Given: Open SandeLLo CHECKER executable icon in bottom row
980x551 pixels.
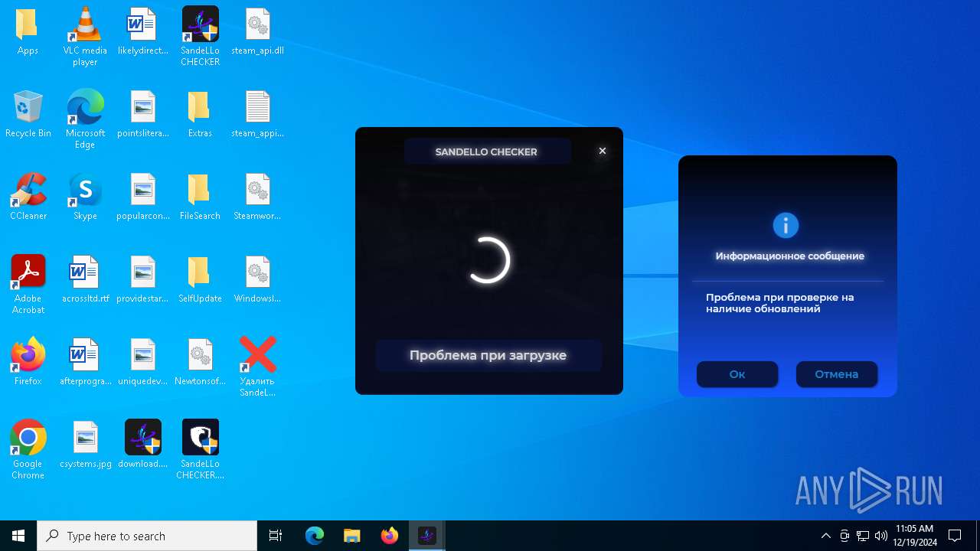Looking at the screenshot, I should 200,449.
